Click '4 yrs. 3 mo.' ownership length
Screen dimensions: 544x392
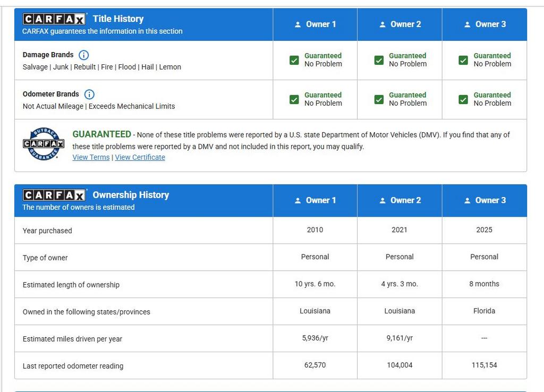click(x=399, y=284)
